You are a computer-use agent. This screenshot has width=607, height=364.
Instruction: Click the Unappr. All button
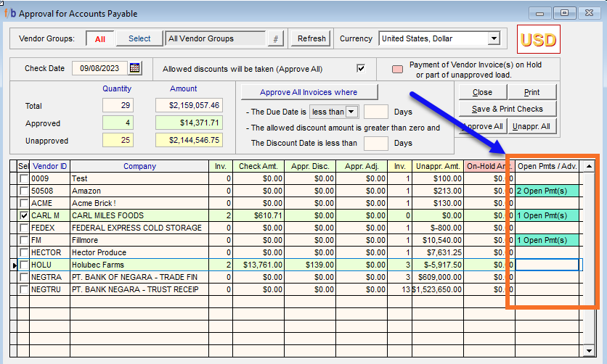[x=531, y=126]
